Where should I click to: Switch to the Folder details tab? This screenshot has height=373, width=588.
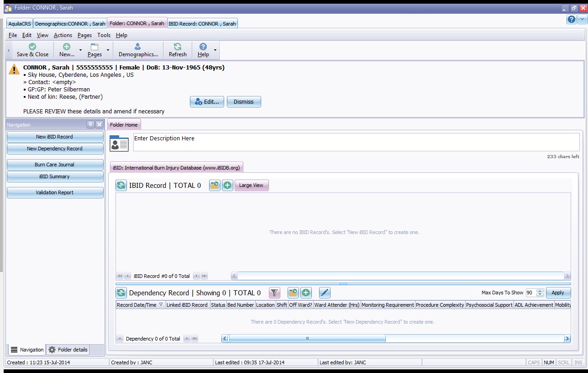(68, 350)
